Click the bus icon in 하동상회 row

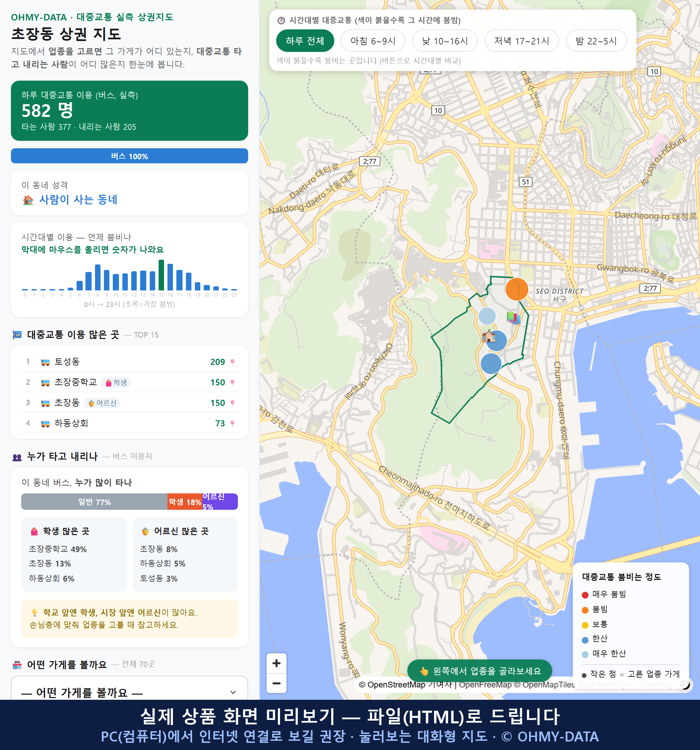tap(45, 423)
